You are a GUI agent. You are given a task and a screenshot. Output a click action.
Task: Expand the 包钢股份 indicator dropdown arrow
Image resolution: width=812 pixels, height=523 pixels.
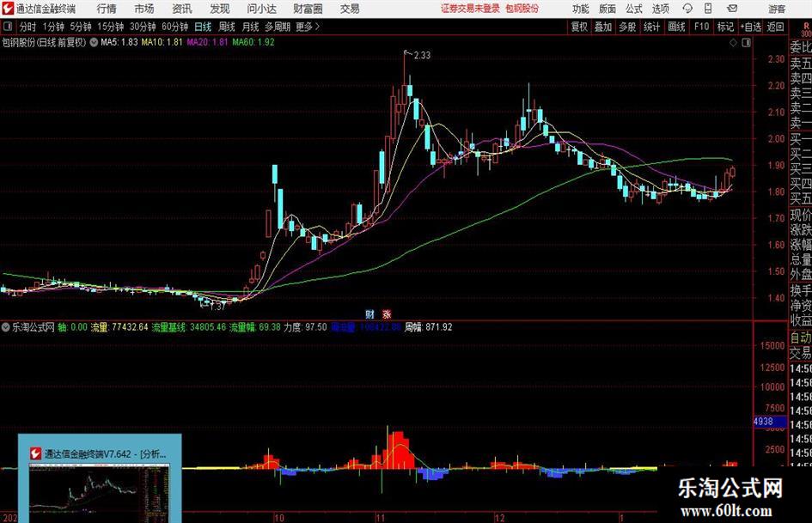[94, 42]
